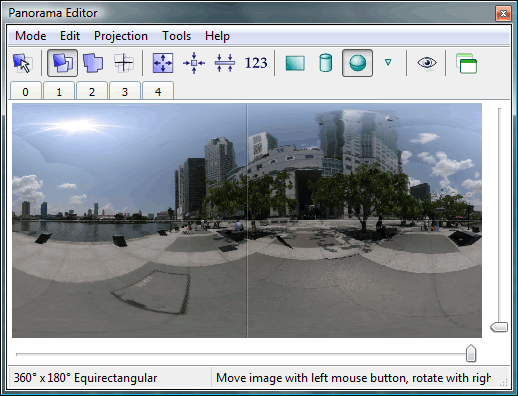The width and height of the screenshot is (518, 396).
Task: Select the arrow pointer selection tool icon
Action: point(23,63)
